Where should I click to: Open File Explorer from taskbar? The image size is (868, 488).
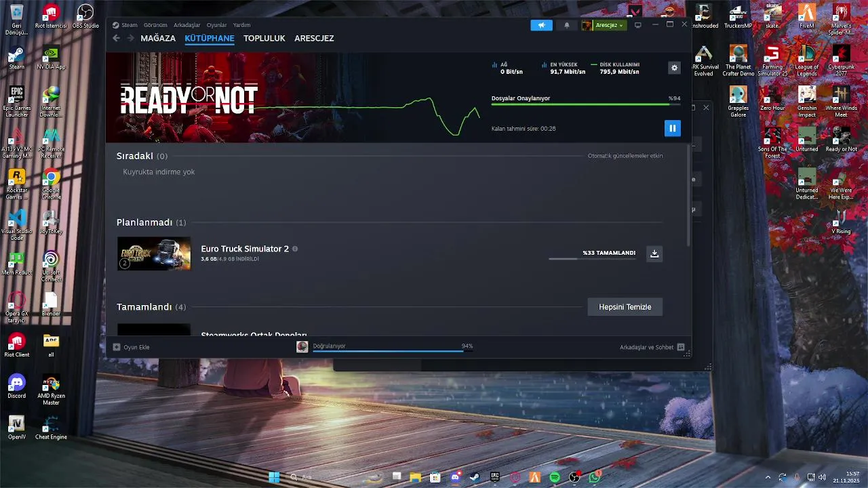pos(416,477)
